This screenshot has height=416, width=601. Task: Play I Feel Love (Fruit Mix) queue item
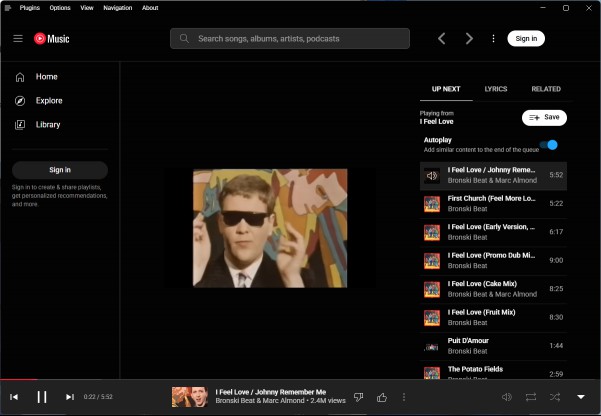[x=493, y=317]
